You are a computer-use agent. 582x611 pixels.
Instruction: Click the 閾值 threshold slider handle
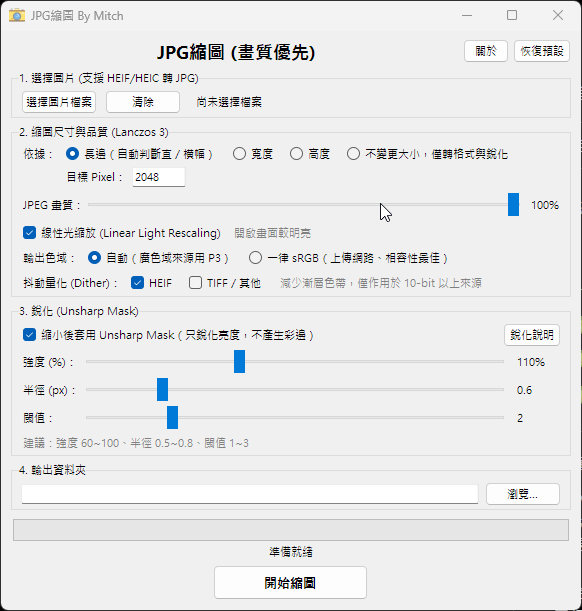click(173, 417)
